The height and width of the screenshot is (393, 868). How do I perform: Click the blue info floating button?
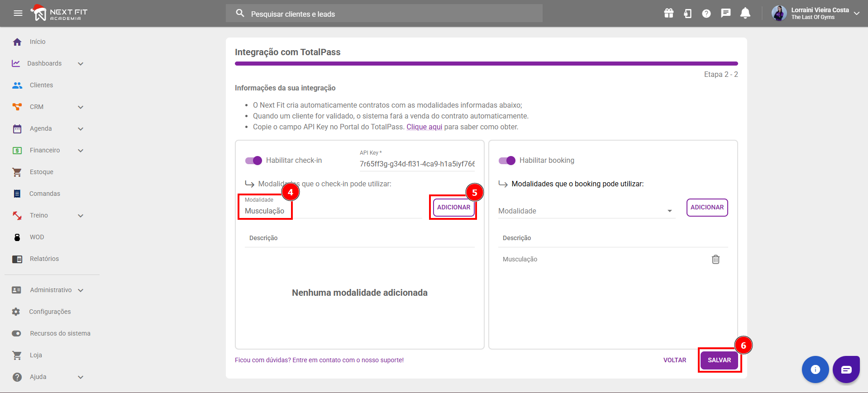(x=816, y=369)
